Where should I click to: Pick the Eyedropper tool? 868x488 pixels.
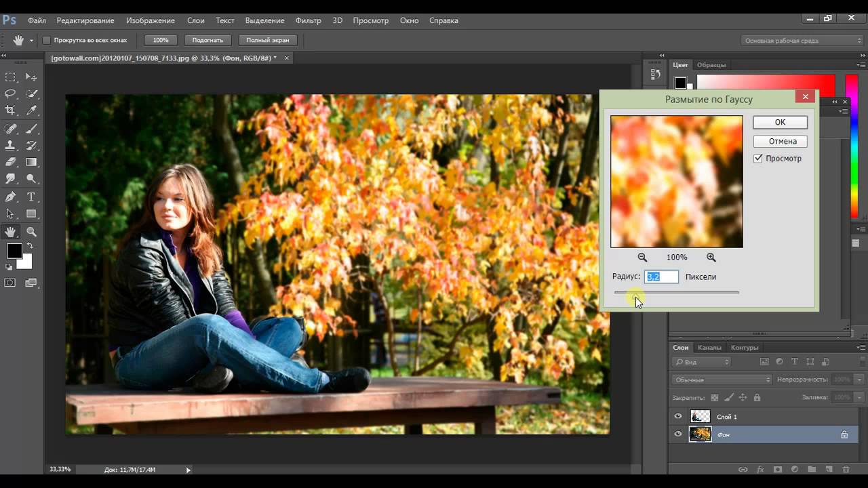coord(31,110)
